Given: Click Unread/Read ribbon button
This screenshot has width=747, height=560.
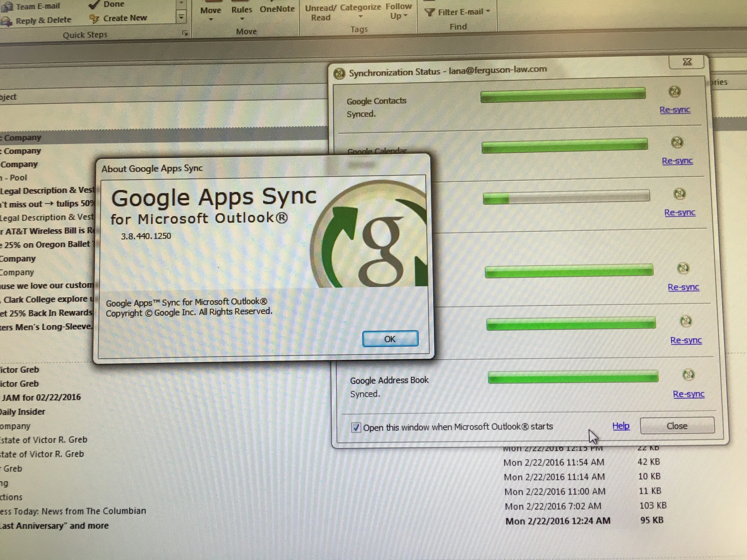Looking at the screenshot, I should click(x=321, y=13).
